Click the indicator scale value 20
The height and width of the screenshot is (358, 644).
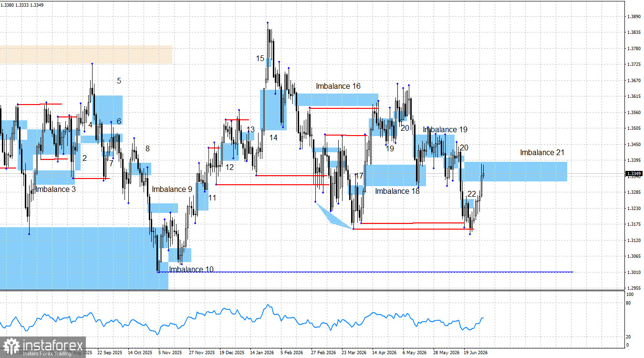(628, 337)
